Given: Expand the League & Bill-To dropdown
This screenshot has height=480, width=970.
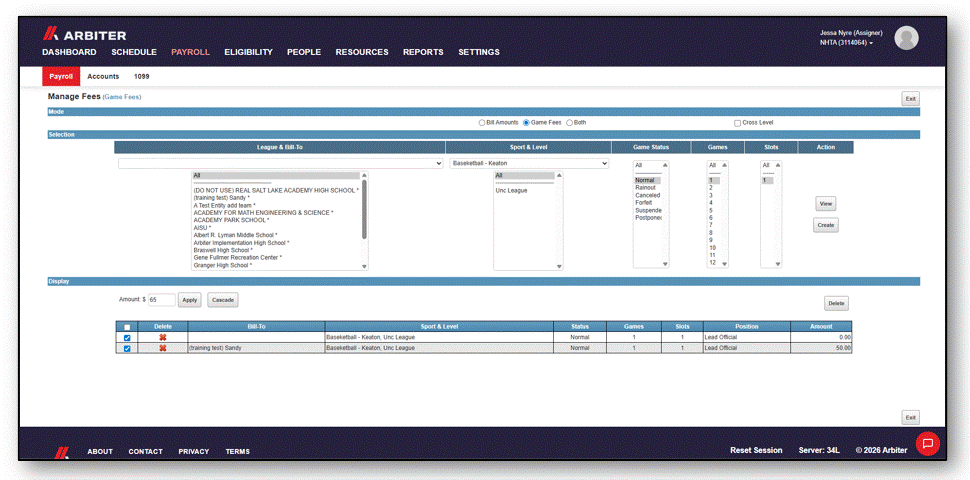Looking at the screenshot, I should (281, 163).
